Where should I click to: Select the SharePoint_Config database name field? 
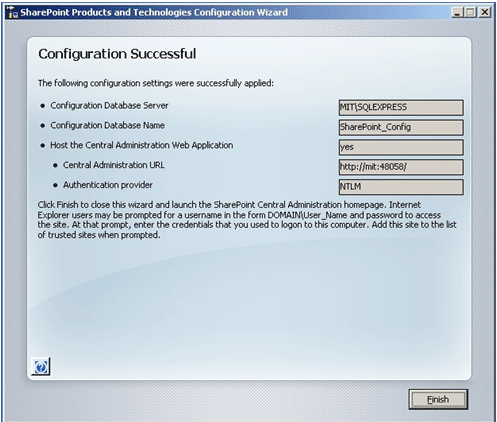click(401, 127)
